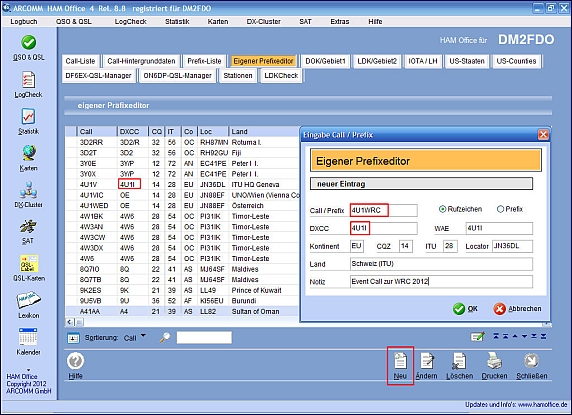Create new entry with Neu icon
572x415 pixels.
(x=400, y=361)
